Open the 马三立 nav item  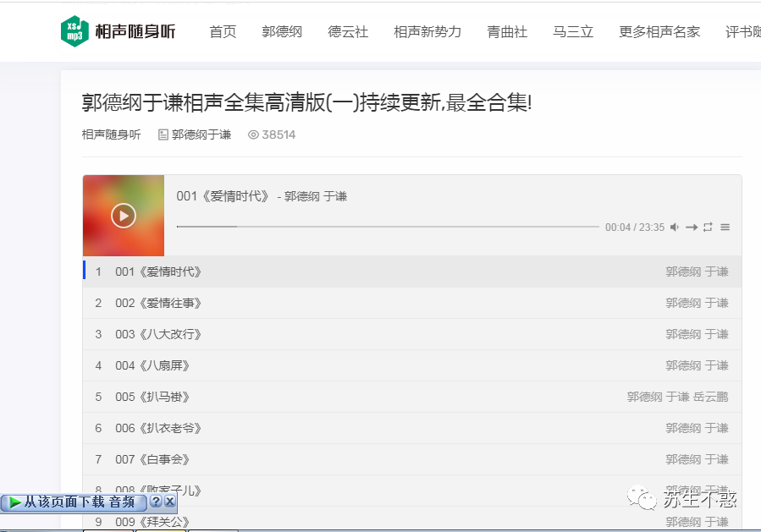click(x=573, y=31)
